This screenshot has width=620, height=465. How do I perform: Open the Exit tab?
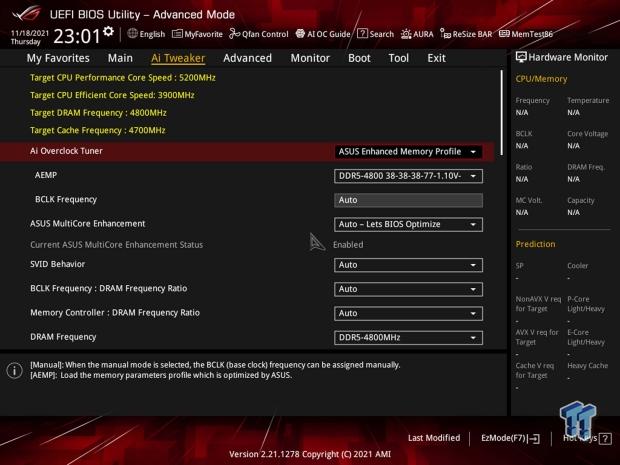[x=436, y=58]
